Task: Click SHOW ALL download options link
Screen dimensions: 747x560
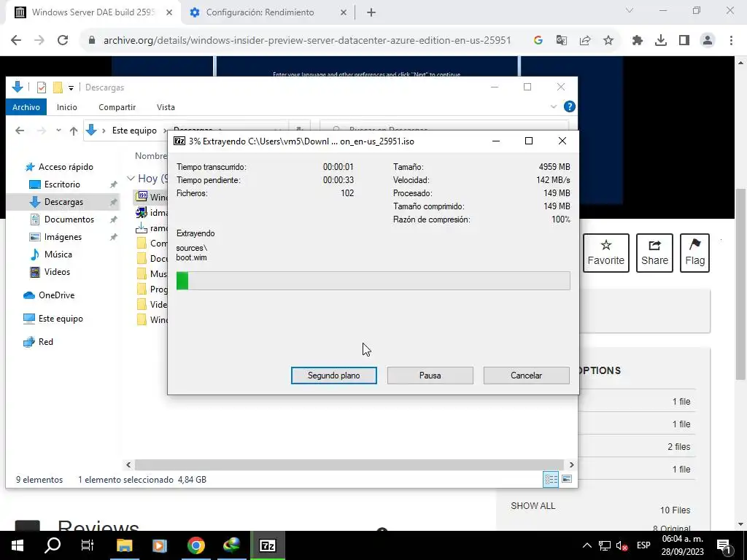Action: [533, 506]
